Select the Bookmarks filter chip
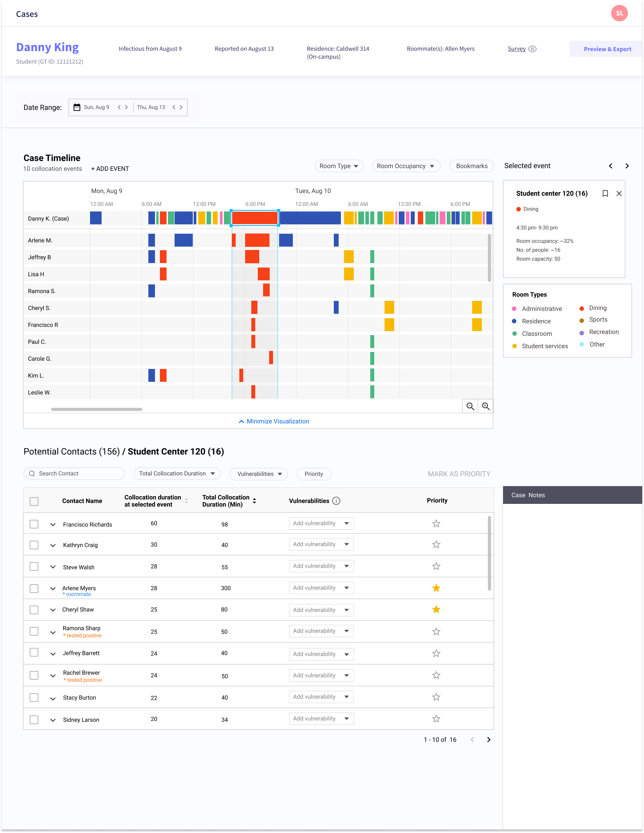The height and width of the screenshot is (833, 644). (x=472, y=166)
